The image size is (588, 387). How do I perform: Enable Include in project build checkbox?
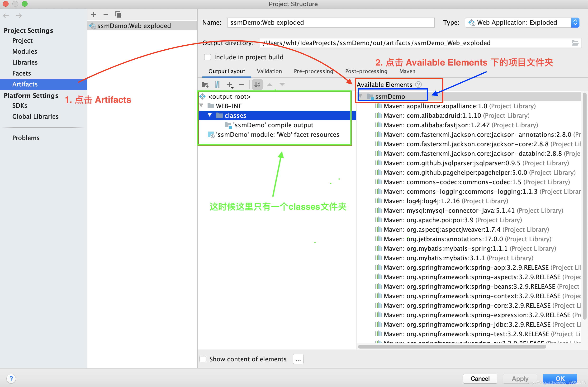point(208,57)
